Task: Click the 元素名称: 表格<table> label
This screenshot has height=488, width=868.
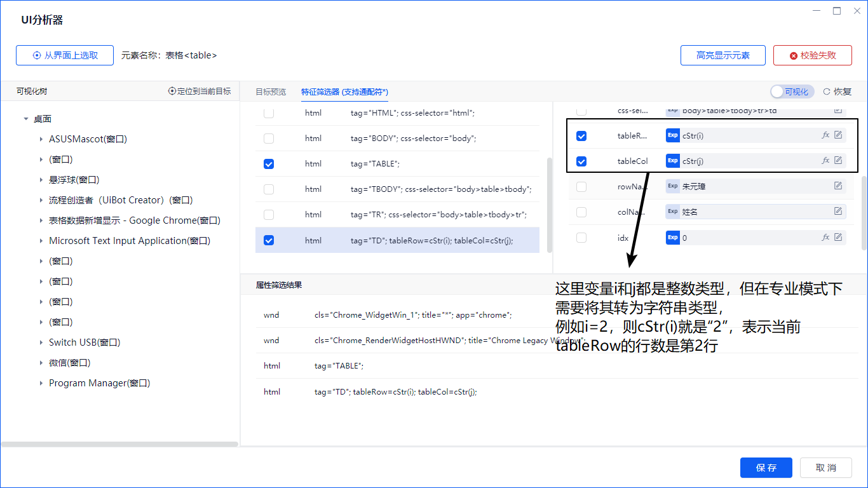Action: point(169,55)
